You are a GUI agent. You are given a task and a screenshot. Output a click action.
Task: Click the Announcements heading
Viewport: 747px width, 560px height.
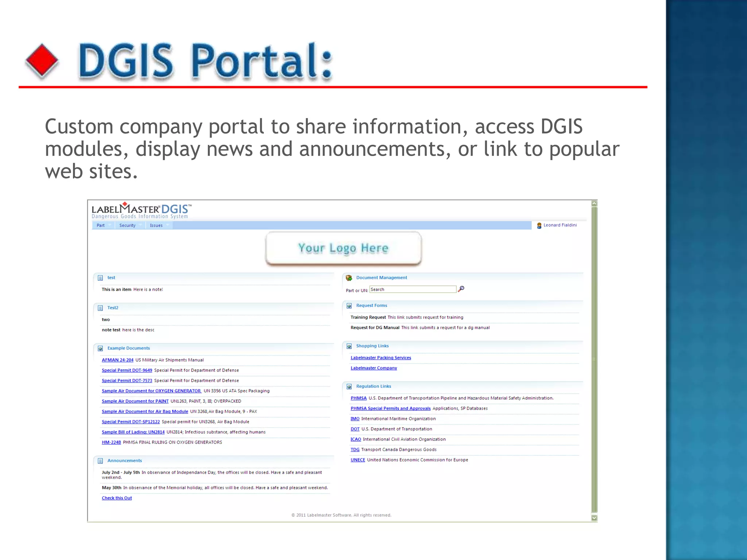coord(124,460)
